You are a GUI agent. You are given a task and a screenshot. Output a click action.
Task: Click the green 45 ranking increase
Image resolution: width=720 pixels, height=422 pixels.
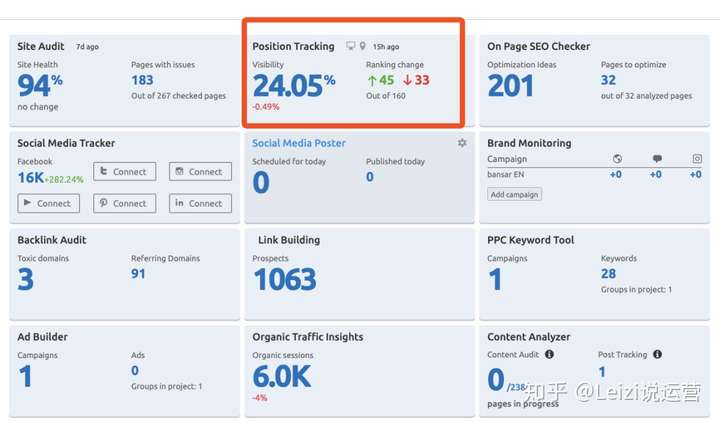(381, 80)
